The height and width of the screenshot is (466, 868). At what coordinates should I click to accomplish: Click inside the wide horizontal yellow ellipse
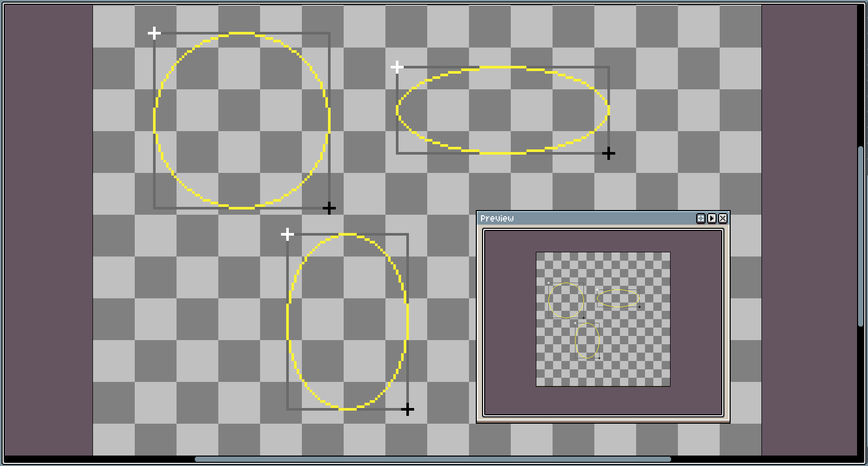point(502,110)
